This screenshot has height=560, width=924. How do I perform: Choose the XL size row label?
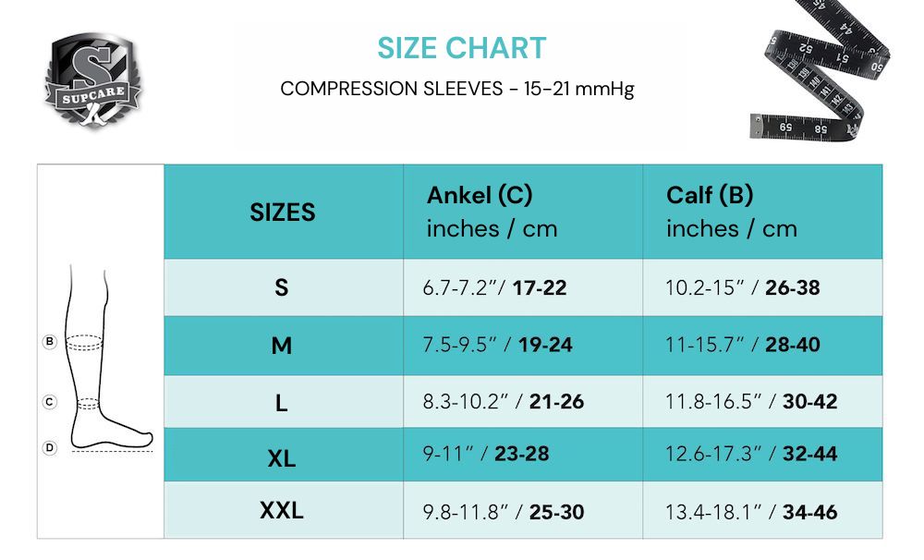pos(282,457)
